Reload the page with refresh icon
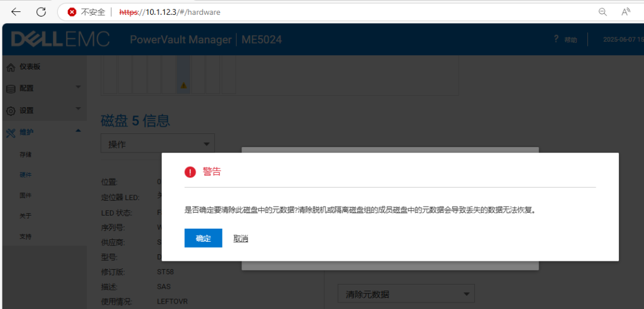Screen dimensions: 644x309 [x=41, y=12]
